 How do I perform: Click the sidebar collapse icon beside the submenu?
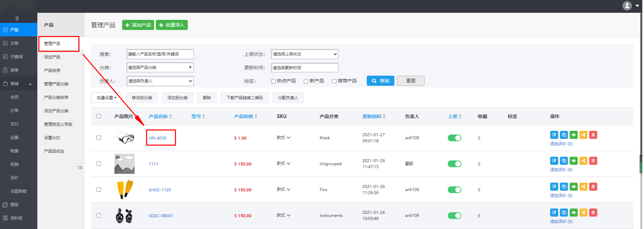click(80, 167)
